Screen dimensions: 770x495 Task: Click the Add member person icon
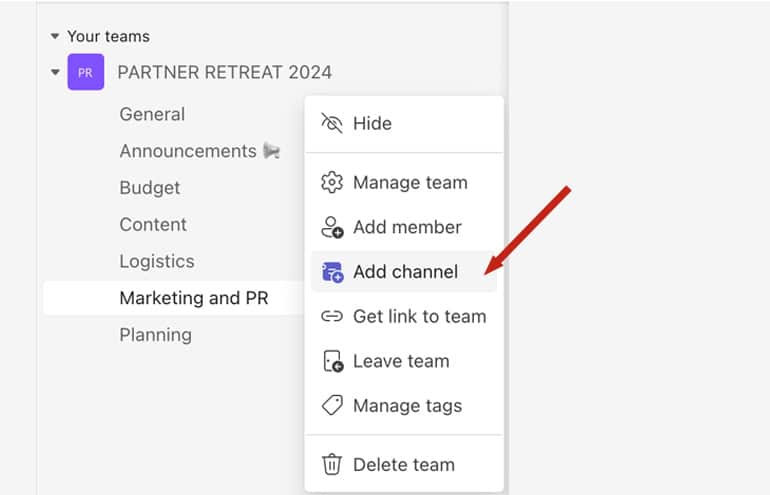click(332, 227)
